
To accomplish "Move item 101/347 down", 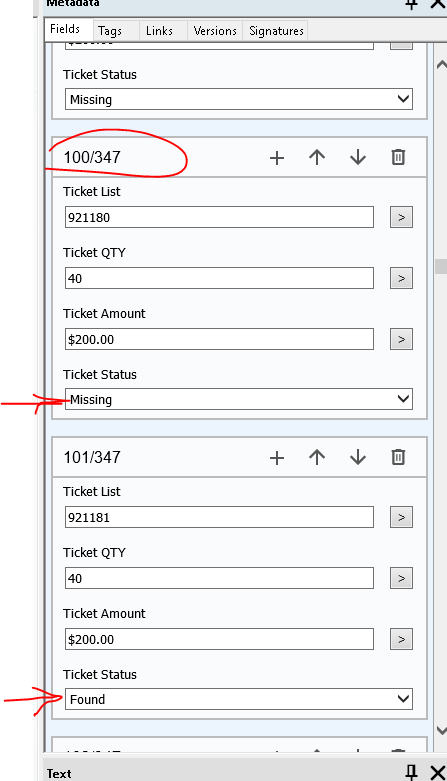I will click(358, 457).
